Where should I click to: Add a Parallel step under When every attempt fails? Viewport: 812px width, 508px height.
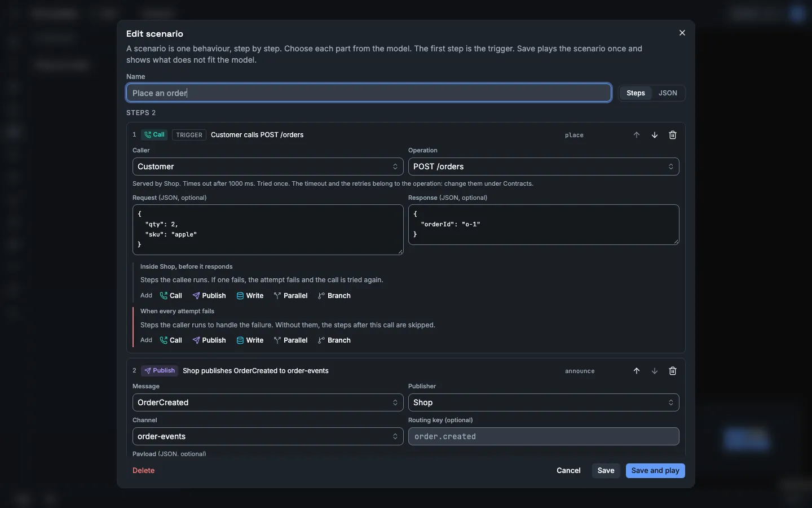(290, 340)
